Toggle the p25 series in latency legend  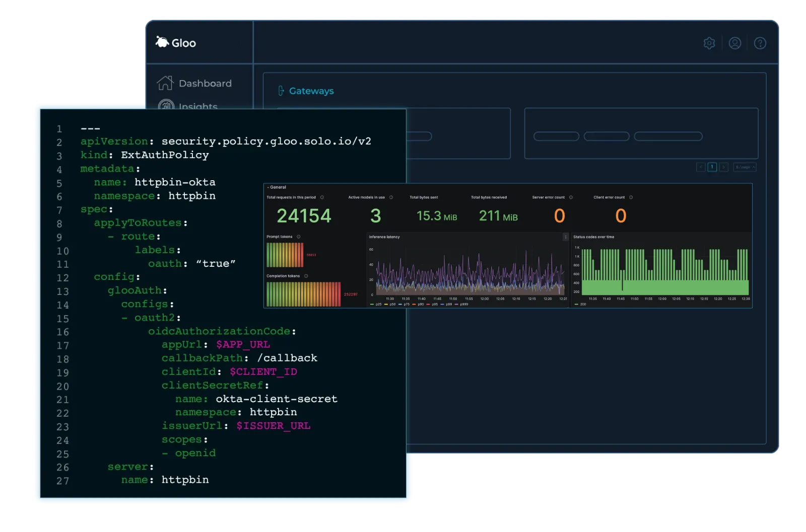click(376, 304)
